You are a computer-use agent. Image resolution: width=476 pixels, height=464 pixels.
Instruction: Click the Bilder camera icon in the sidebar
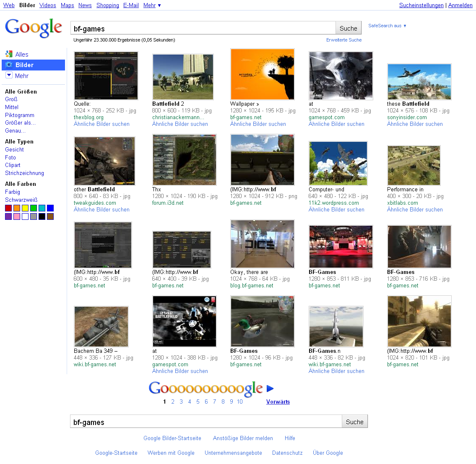click(x=9, y=65)
